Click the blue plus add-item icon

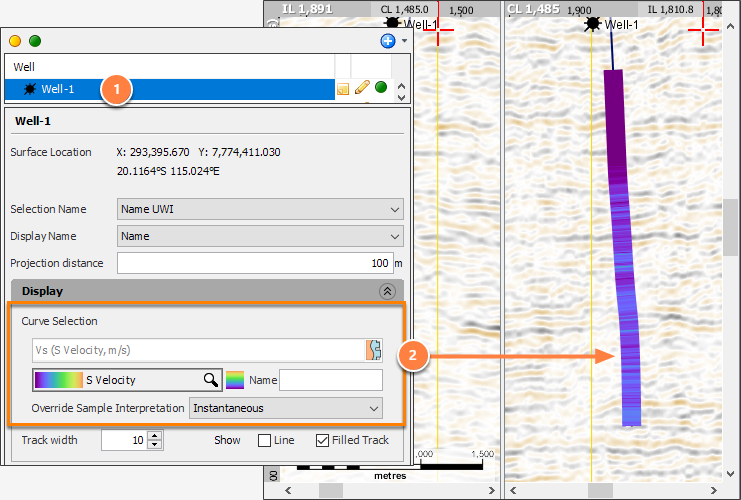[x=388, y=41]
